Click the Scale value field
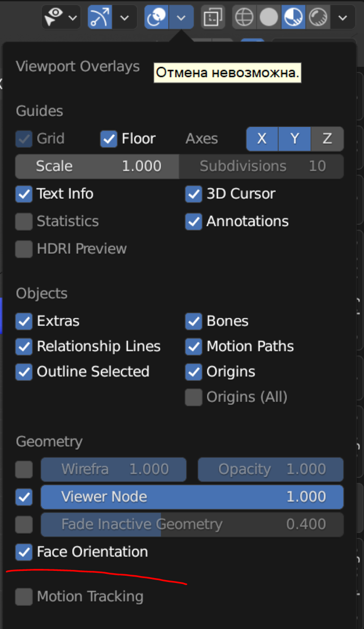This screenshot has width=364, height=629. click(x=97, y=166)
